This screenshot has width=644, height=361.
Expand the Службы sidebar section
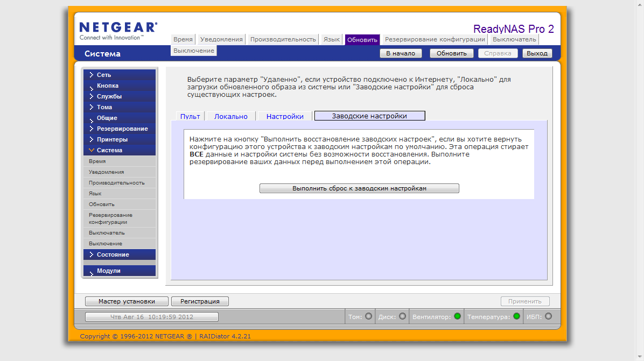click(x=120, y=96)
